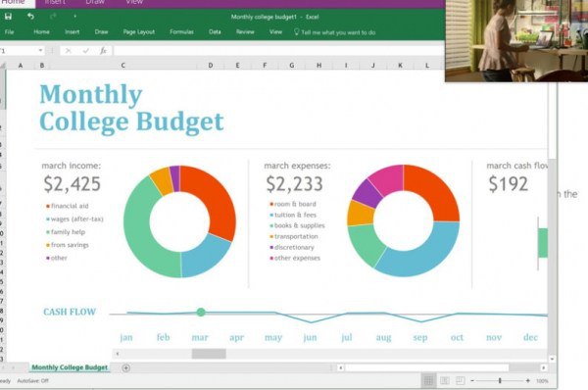Viewport: 588px width, 390px height.
Task: Open the Customize Quick Access Toolbar dropdown
Action: tap(74, 16)
